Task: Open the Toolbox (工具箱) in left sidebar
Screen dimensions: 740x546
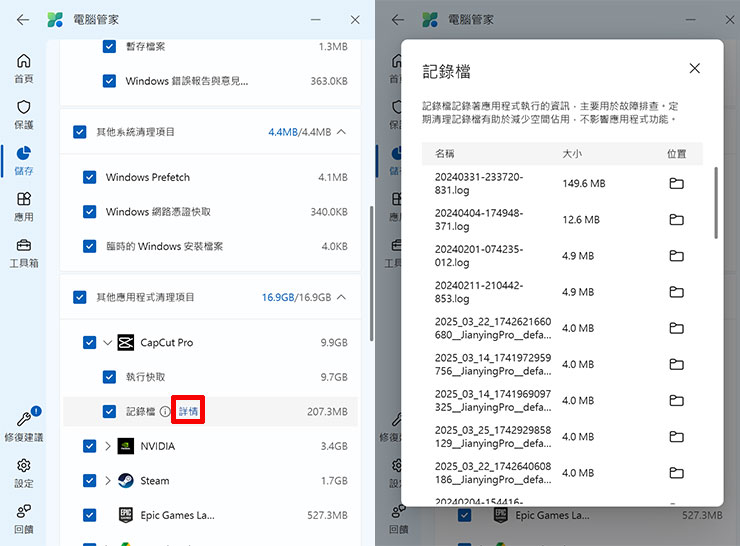Action: click(x=24, y=253)
